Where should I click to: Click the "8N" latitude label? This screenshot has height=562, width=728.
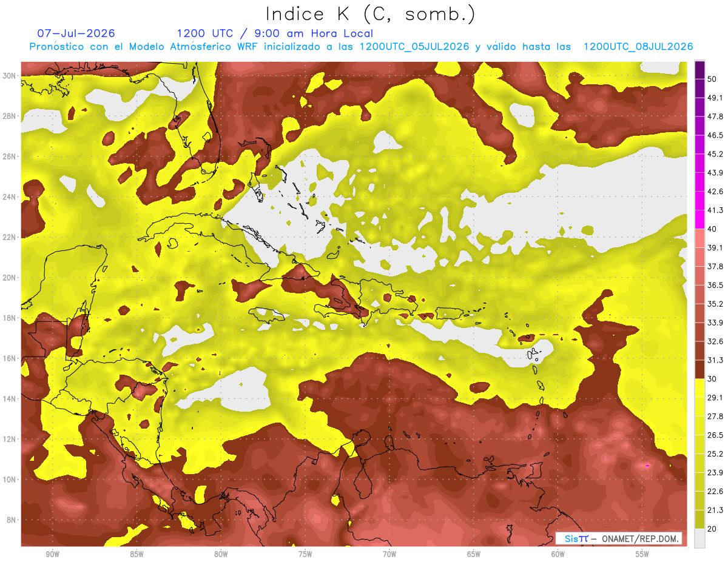tap(12, 520)
